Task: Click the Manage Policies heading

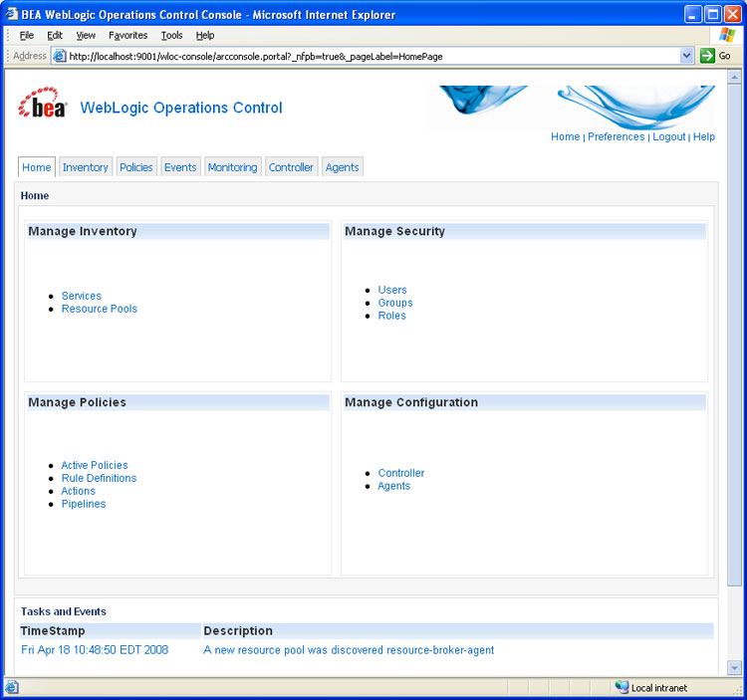Action: [x=77, y=402]
